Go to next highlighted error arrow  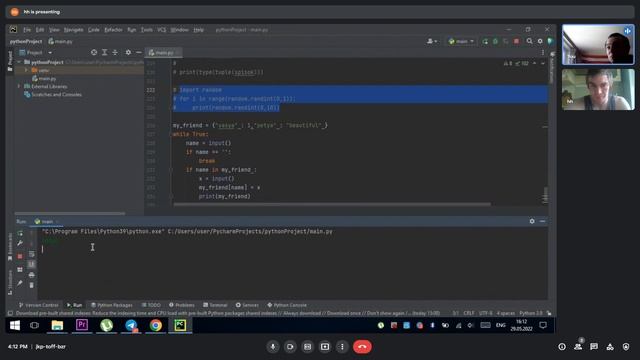(542, 63)
